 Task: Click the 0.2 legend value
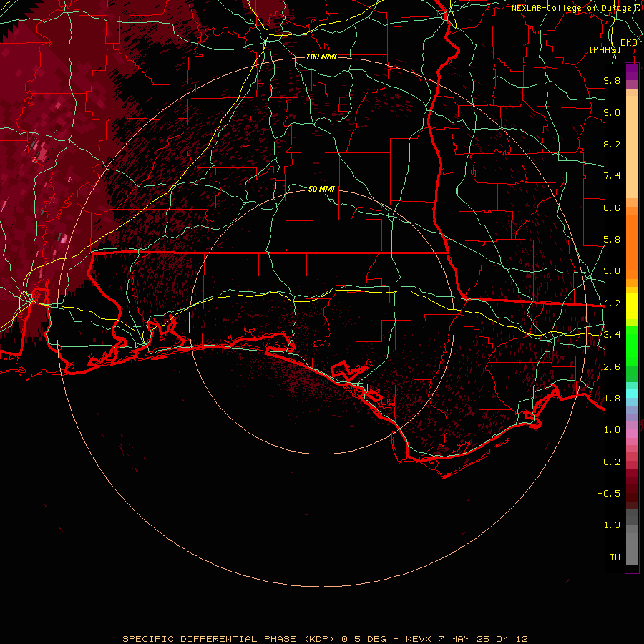612,462
